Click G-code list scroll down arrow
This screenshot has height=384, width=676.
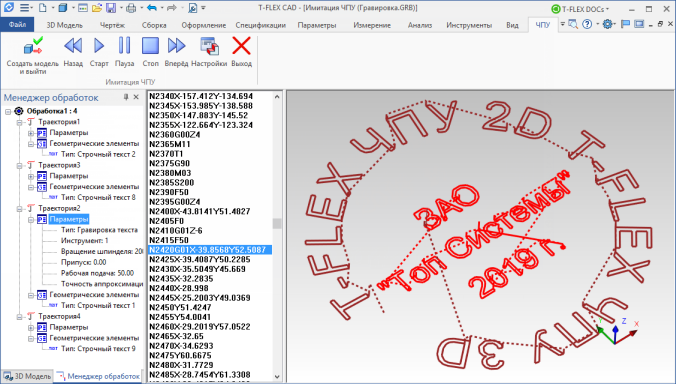(x=277, y=377)
